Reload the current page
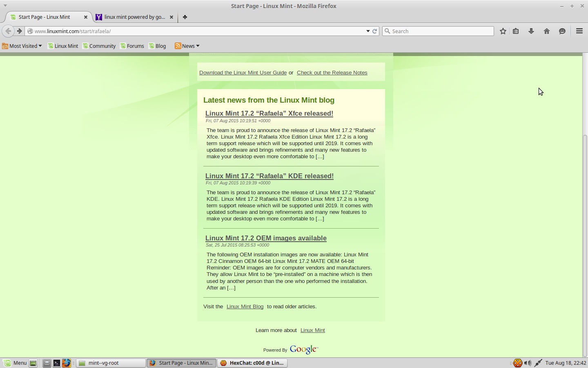Viewport: 588px width, 368px height. click(374, 31)
